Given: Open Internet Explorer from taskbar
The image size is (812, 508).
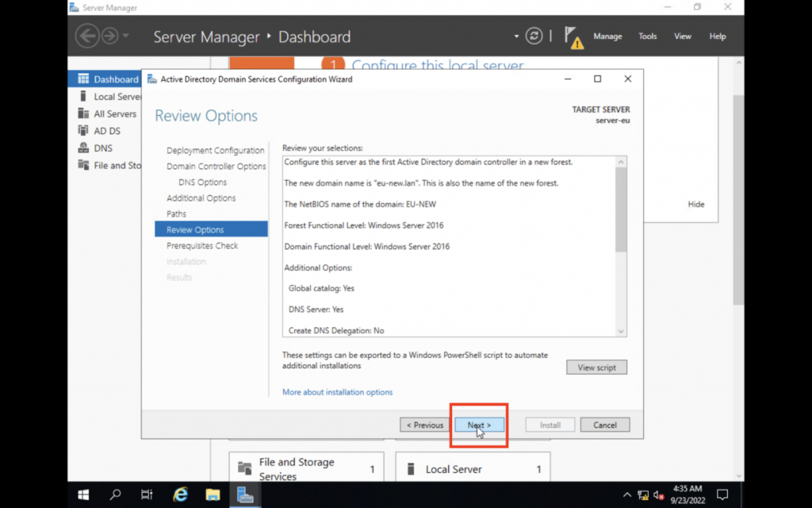Looking at the screenshot, I should [x=181, y=495].
